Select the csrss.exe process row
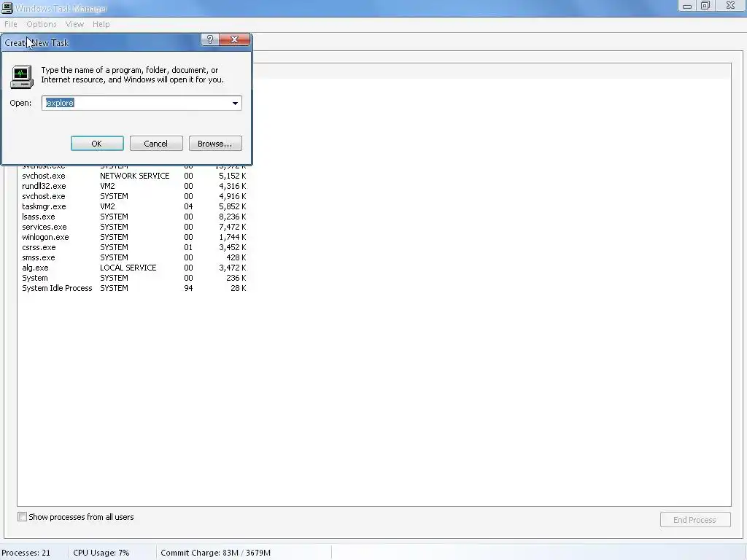The width and height of the screenshot is (747, 560). pos(134,248)
